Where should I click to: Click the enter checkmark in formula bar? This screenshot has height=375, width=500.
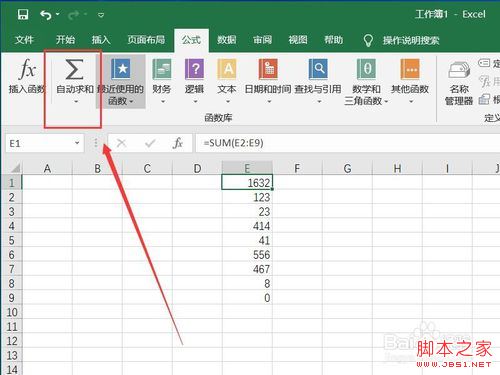(150, 143)
